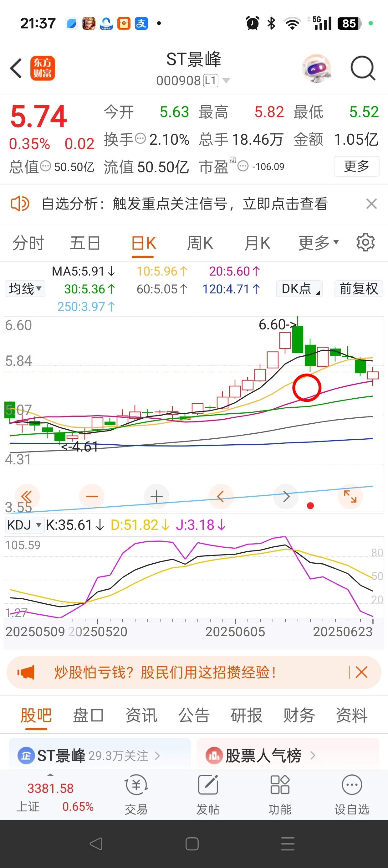Toggle the 前复权 adjustment button

tap(359, 289)
